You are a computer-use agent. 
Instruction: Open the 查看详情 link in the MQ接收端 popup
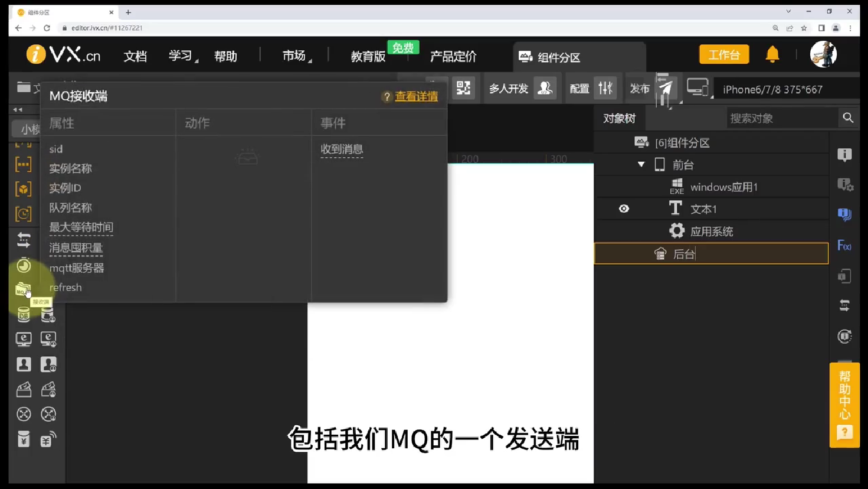pyautogui.click(x=416, y=96)
